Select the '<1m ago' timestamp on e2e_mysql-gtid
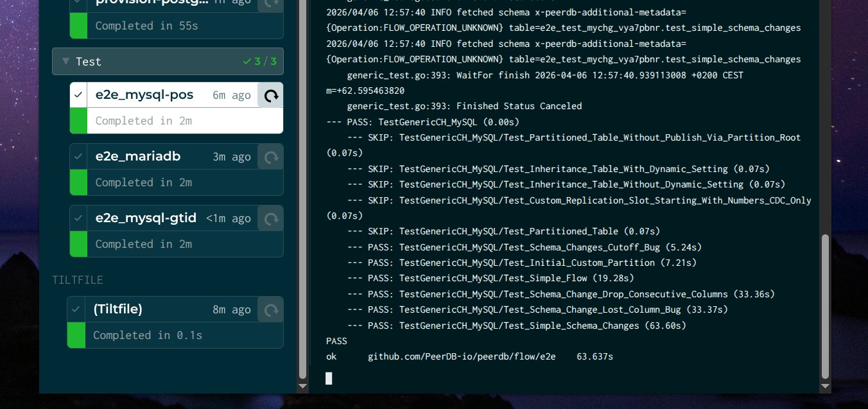Viewport: 868px width, 409px height. [x=229, y=218]
